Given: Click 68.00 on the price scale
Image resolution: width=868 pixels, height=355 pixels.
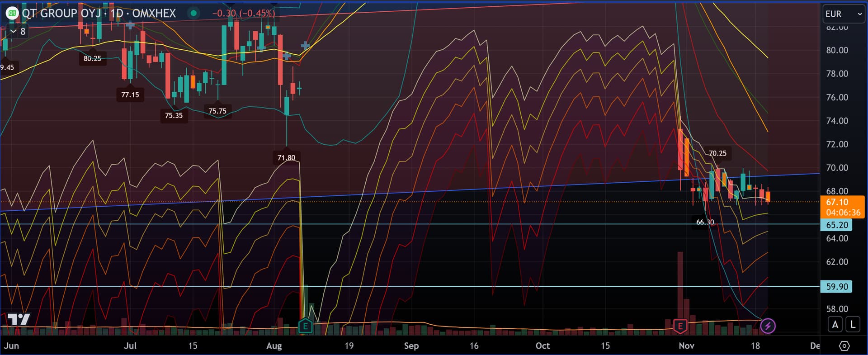Looking at the screenshot, I should coord(837,191).
